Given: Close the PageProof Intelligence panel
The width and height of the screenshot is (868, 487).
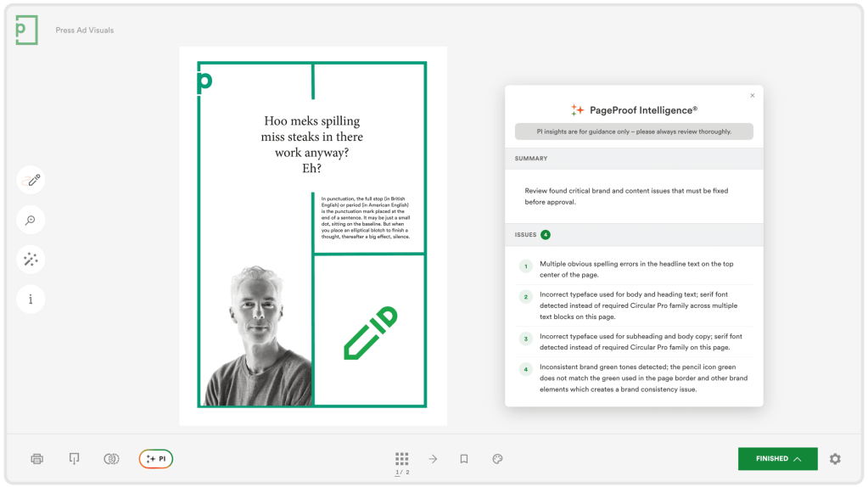Looking at the screenshot, I should point(753,96).
